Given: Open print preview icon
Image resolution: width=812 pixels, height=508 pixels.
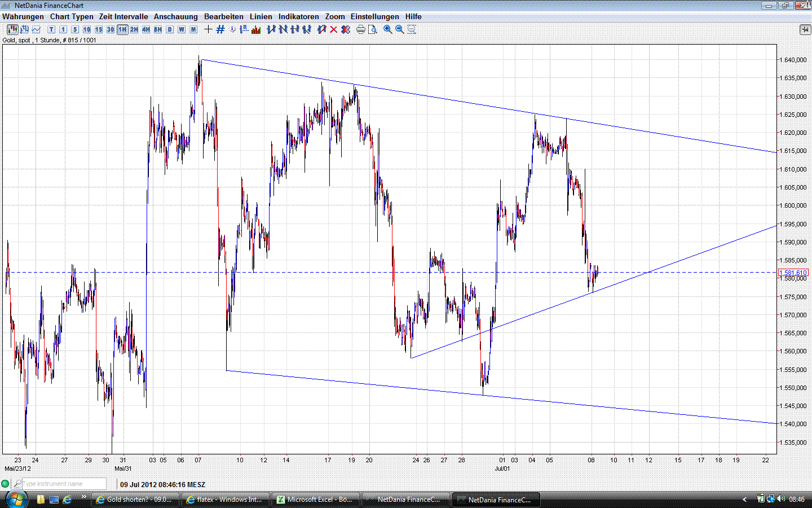Looking at the screenshot, I should coord(373,29).
